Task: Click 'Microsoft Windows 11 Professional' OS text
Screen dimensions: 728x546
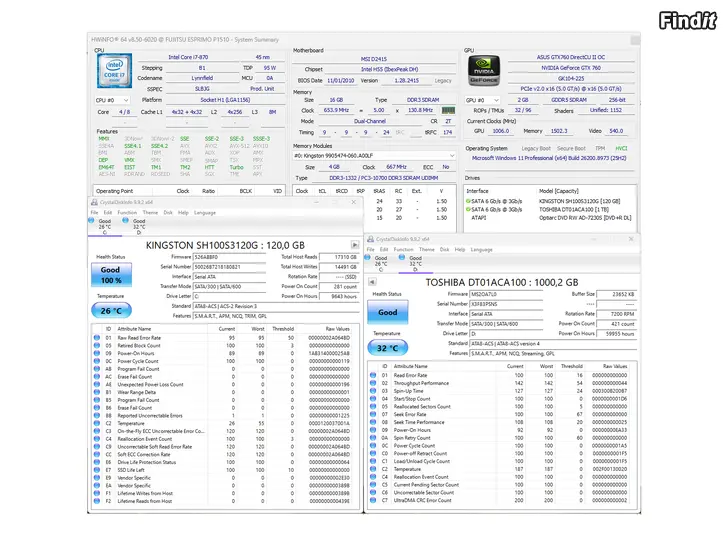Action: [x=549, y=158]
